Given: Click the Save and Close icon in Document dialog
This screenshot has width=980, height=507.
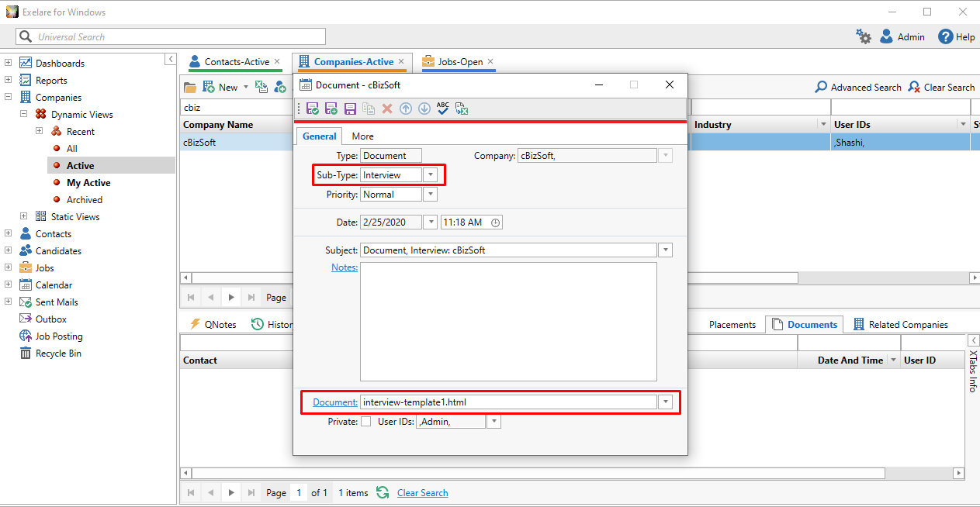Looking at the screenshot, I should (312, 109).
